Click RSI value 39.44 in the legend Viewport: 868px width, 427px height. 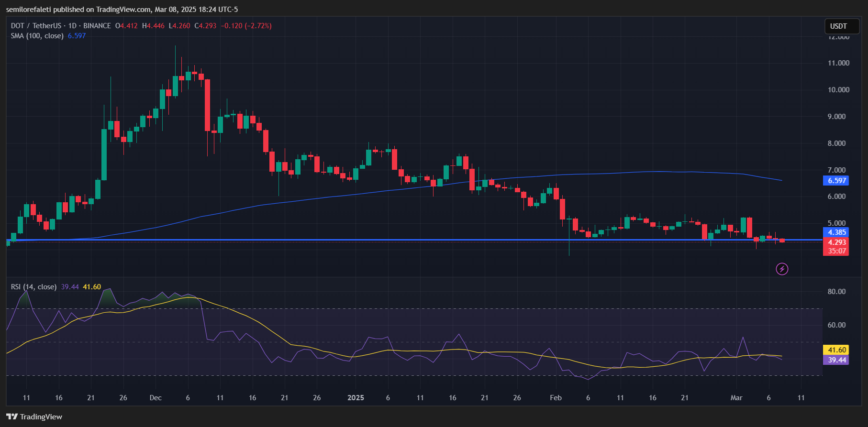pyautogui.click(x=70, y=287)
